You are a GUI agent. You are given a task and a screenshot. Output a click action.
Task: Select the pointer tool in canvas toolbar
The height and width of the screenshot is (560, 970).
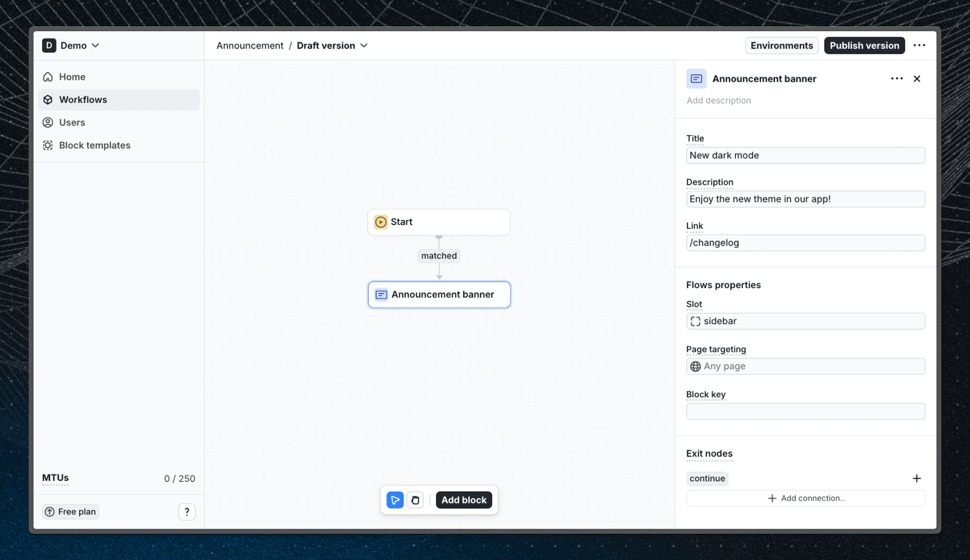(x=395, y=500)
